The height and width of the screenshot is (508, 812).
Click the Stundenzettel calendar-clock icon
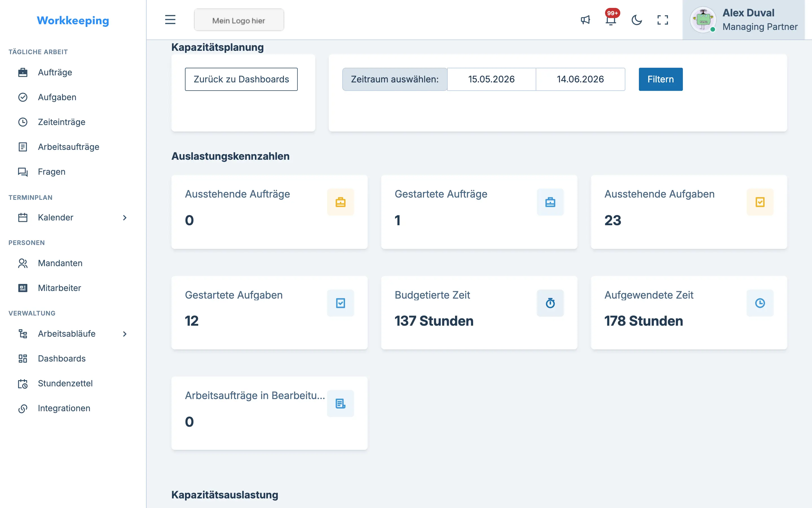coord(23,384)
